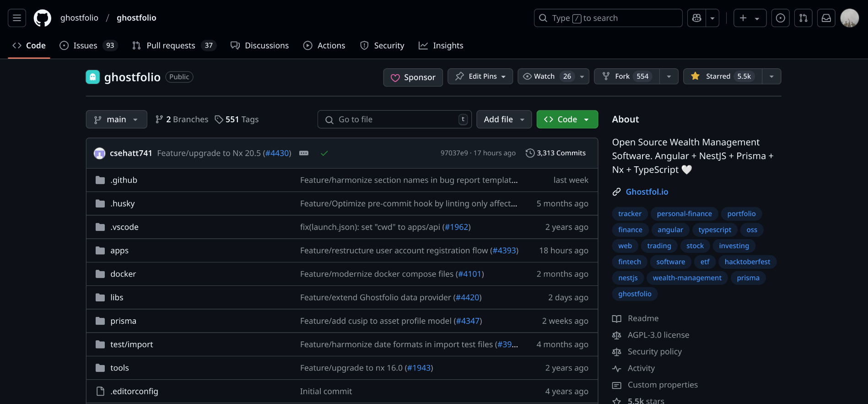The height and width of the screenshot is (404, 868).
Task: Open the star lists dropdown arrow
Action: pos(771,76)
